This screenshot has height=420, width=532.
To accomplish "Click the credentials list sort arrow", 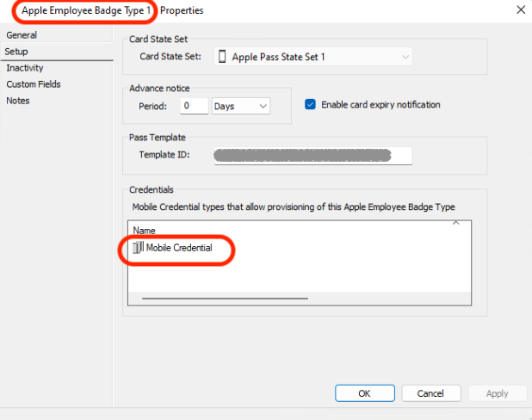I will 455,223.
